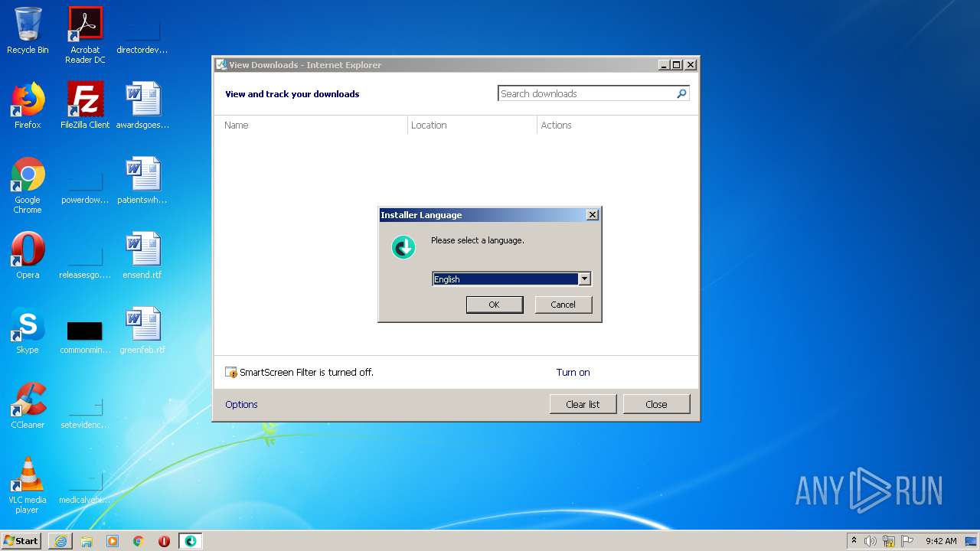Open Action Center flag icon
Viewport: 980px width, 551px height.
[907, 541]
